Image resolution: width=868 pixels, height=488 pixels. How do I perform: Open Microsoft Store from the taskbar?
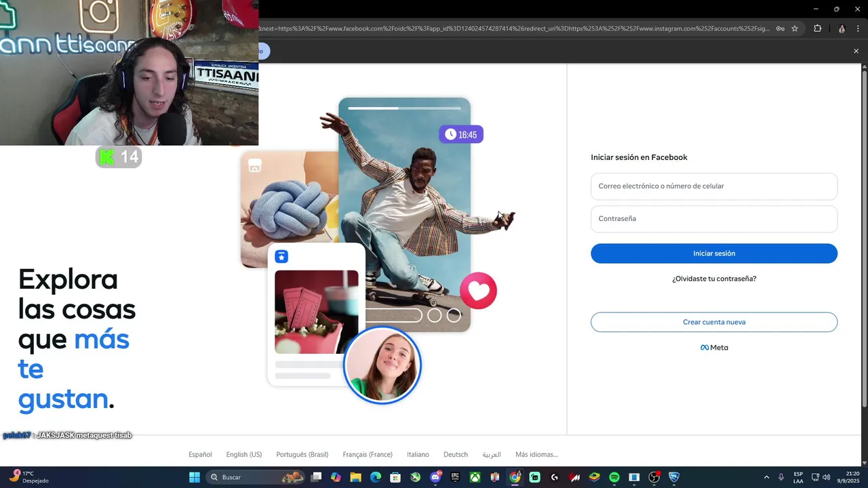coord(395,477)
